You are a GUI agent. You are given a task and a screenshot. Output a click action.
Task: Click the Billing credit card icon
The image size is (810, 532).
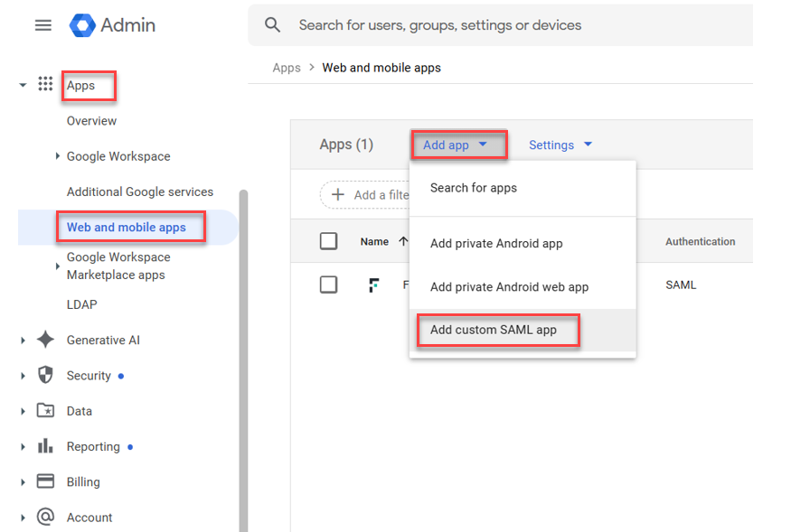click(x=45, y=481)
